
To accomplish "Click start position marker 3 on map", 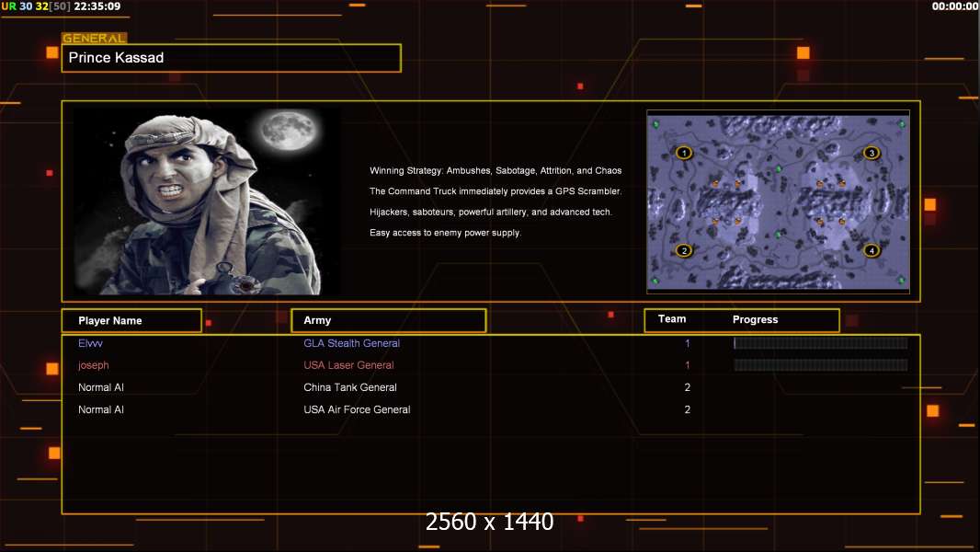I will click(x=872, y=153).
